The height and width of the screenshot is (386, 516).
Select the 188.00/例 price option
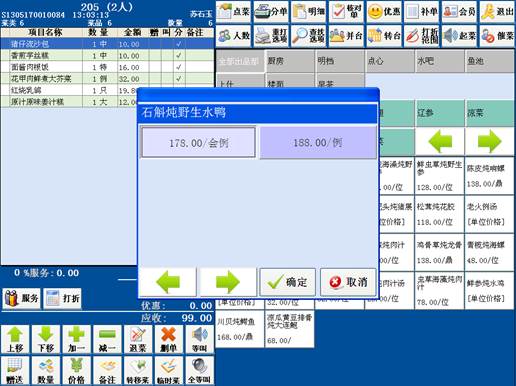click(318, 143)
